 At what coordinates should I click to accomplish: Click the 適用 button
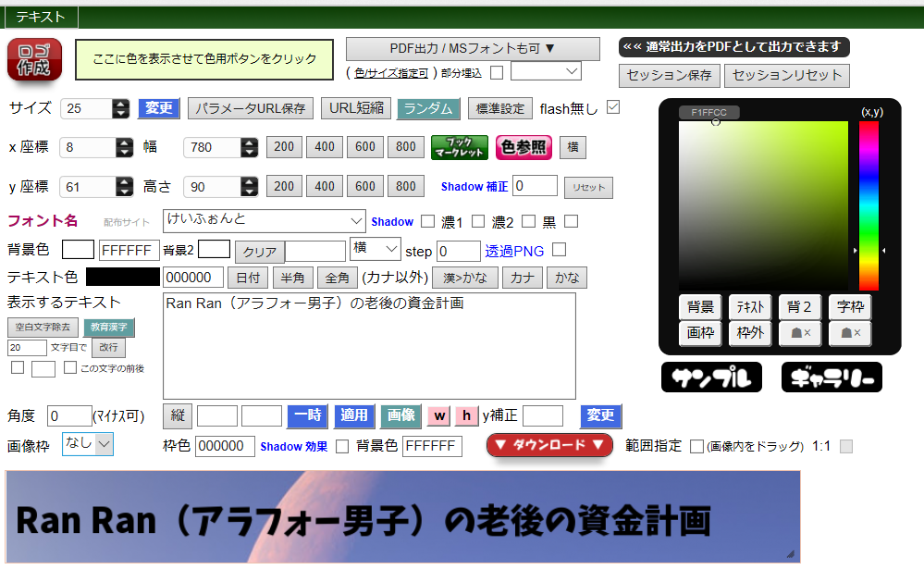coord(354,415)
